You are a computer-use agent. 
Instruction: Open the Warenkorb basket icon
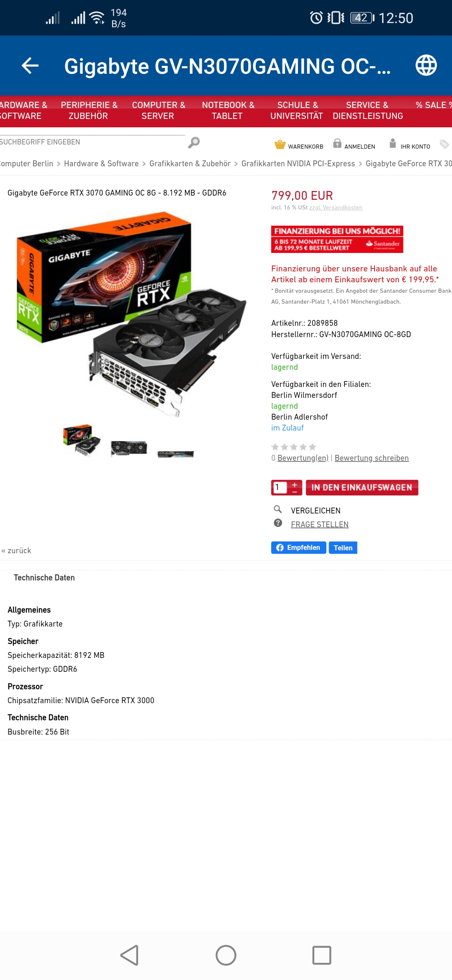point(280,144)
